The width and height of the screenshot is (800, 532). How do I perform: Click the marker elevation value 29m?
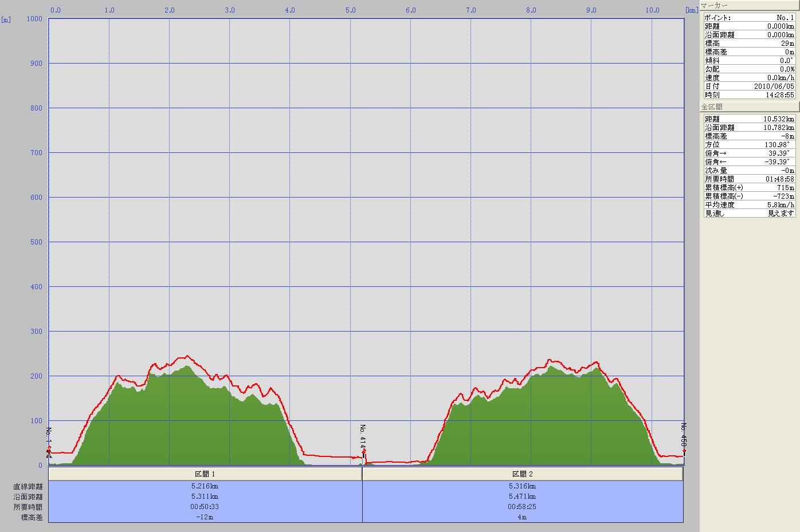point(788,44)
